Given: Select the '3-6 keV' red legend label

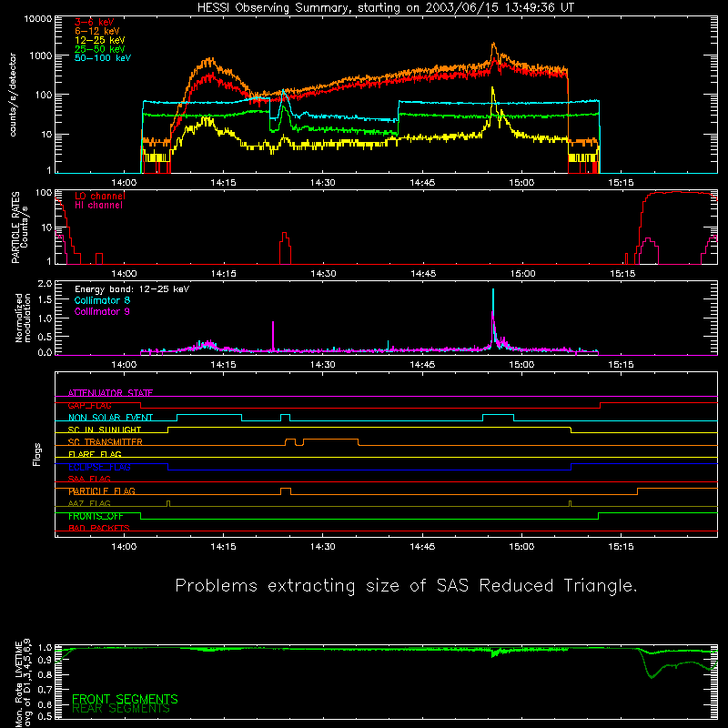Looking at the screenshot, I should coord(94,22).
